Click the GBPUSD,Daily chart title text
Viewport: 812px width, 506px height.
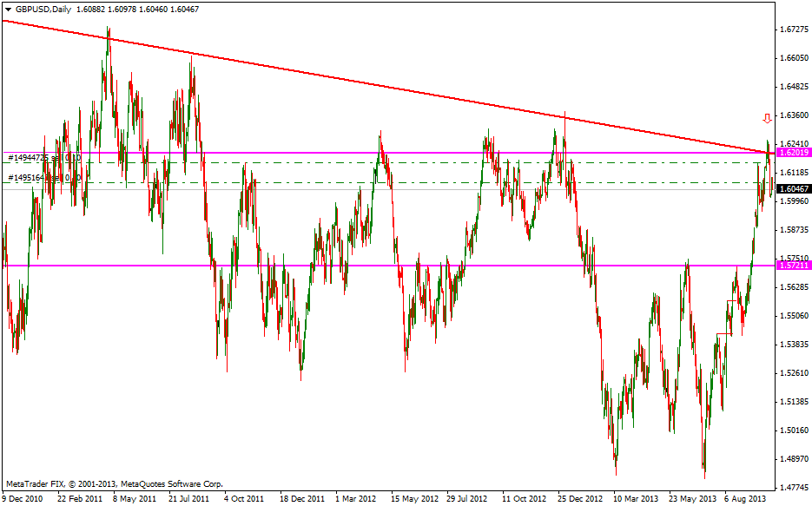[x=44, y=9]
